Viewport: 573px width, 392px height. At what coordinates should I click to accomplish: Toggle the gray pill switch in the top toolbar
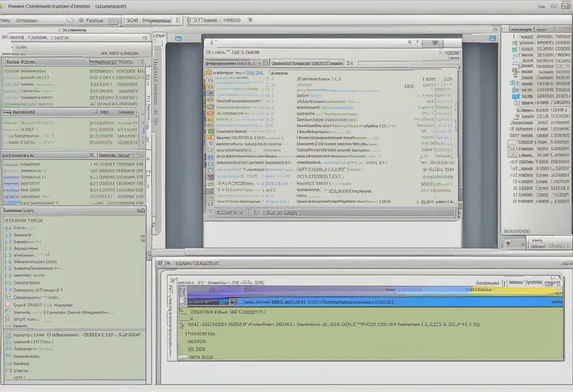pyautogui.click(x=114, y=21)
